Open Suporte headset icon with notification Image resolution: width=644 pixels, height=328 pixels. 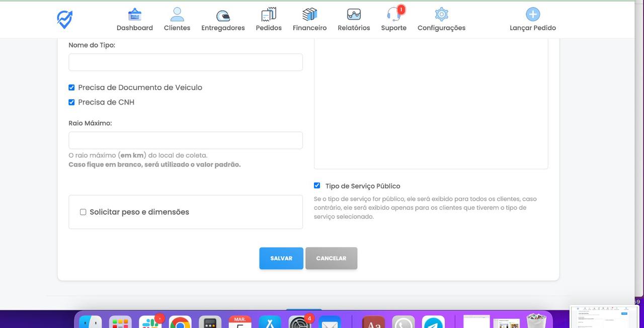click(x=393, y=15)
